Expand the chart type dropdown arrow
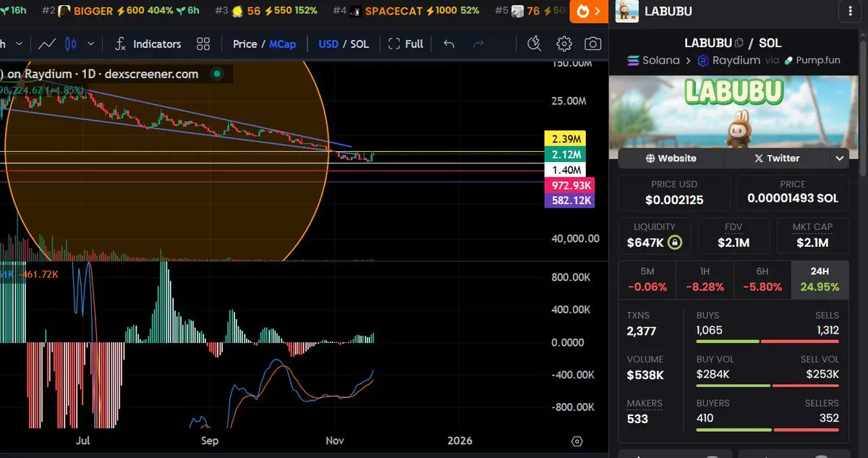 [x=92, y=44]
